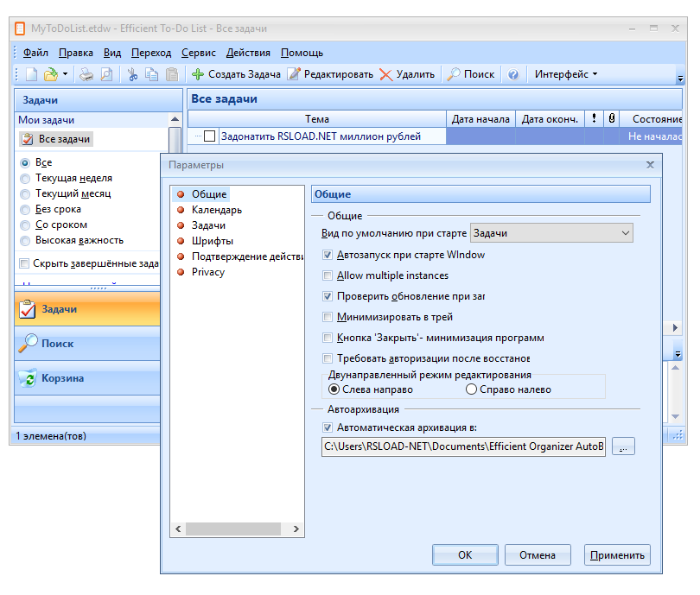Click the Cut scissors icon
The image size is (700, 595).
pyautogui.click(x=132, y=74)
